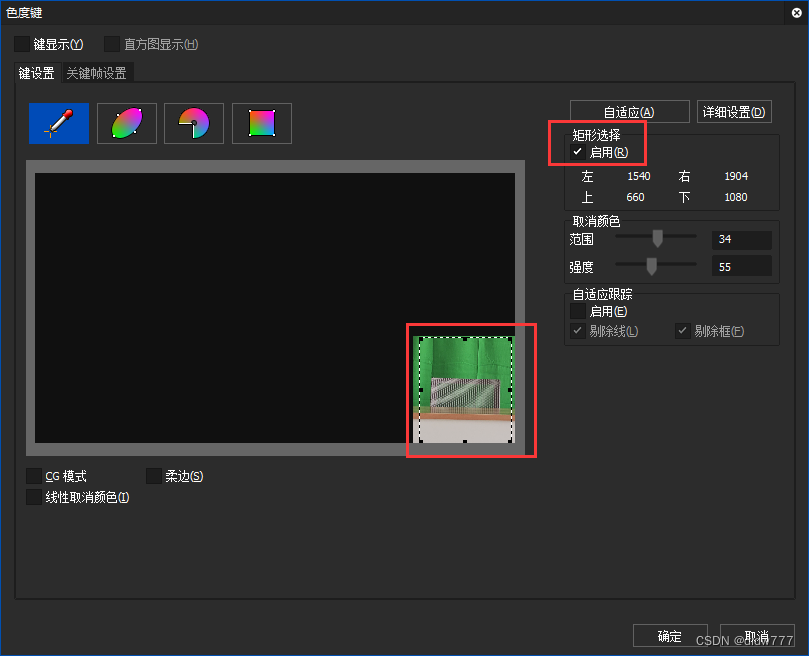
Task: Click the 强度 value input field
Action: (x=741, y=265)
